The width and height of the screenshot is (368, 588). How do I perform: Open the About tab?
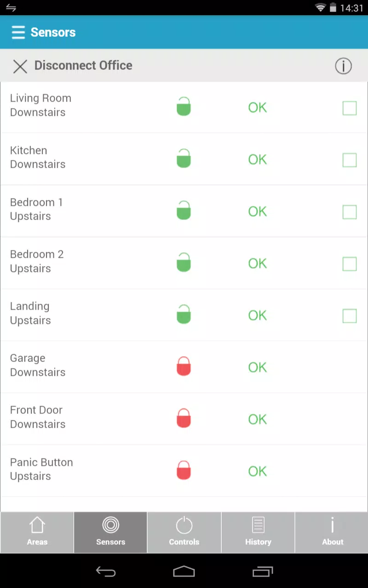click(332, 532)
